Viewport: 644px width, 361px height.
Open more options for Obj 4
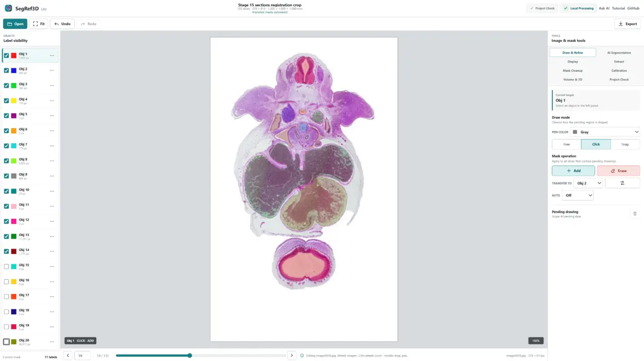pos(52,101)
